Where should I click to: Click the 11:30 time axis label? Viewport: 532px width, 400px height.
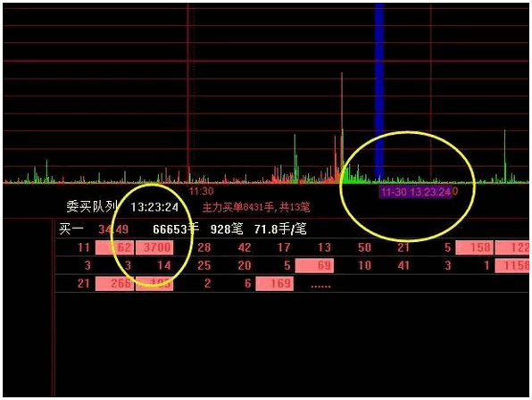click(x=201, y=191)
